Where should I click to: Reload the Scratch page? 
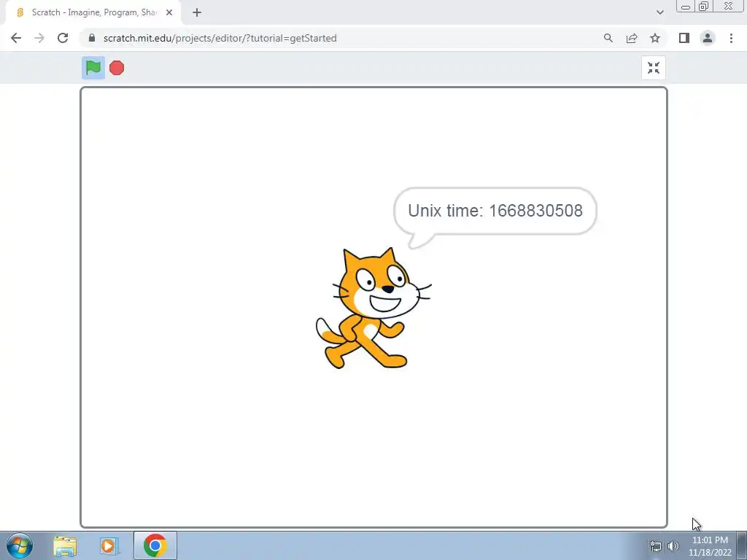click(63, 38)
